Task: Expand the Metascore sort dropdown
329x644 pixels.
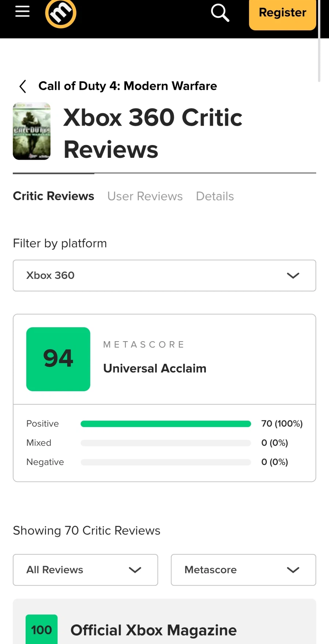Action: point(243,570)
